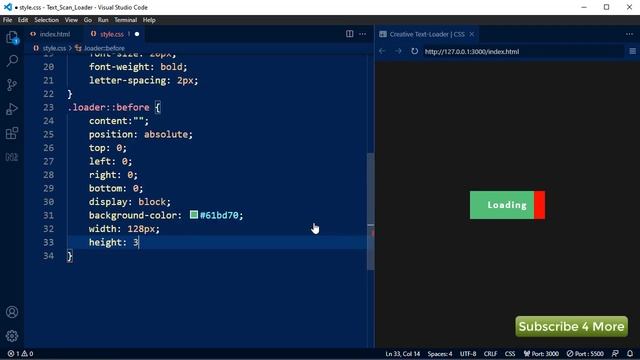The image size is (640, 360).
Task: Change encoding via UTF-8 status item
Action: pyautogui.click(x=468, y=353)
